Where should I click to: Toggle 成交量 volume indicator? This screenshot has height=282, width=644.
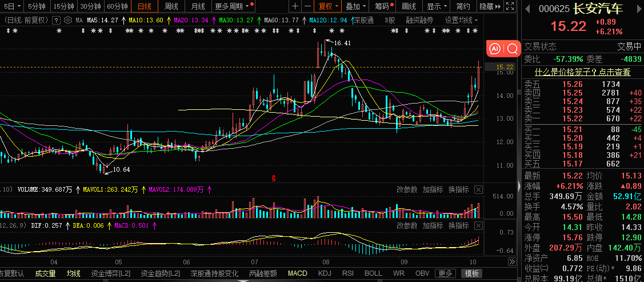coord(45,273)
